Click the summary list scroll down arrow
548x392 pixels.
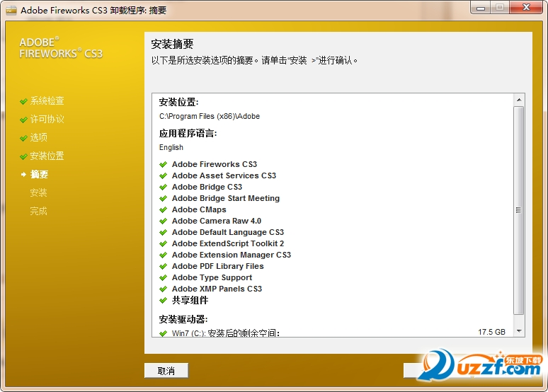(519, 330)
